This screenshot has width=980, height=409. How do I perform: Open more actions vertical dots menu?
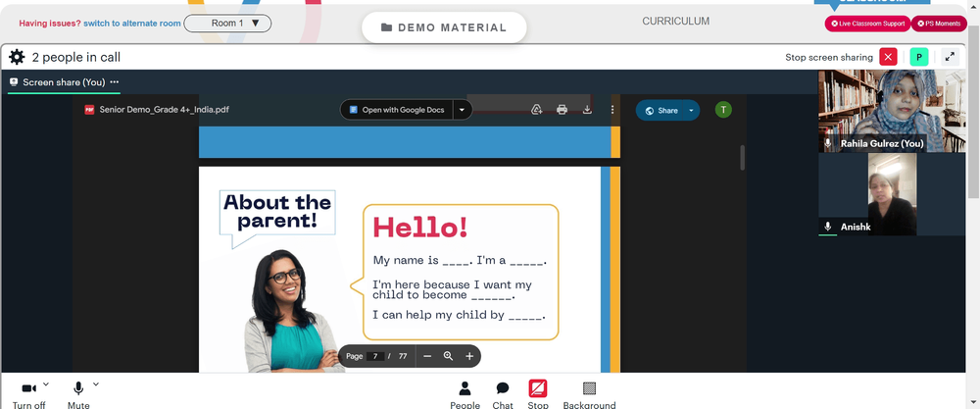[x=612, y=110]
